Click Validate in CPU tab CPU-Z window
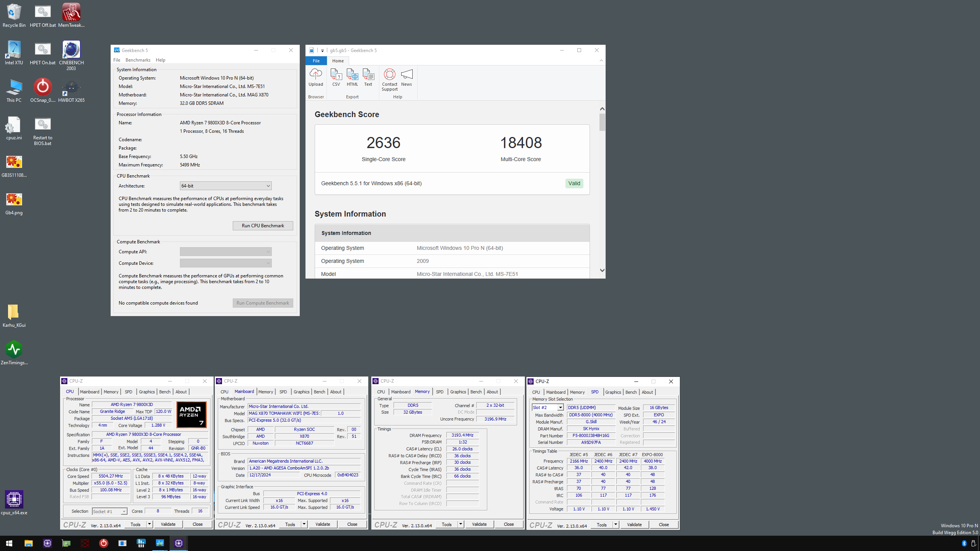 (x=168, y=524)
